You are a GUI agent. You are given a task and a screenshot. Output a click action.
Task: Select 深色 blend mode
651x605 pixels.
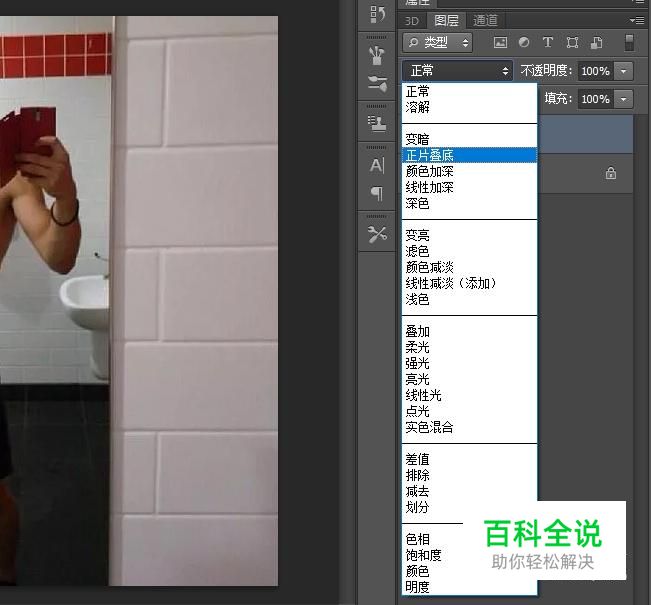coord(470,203)
